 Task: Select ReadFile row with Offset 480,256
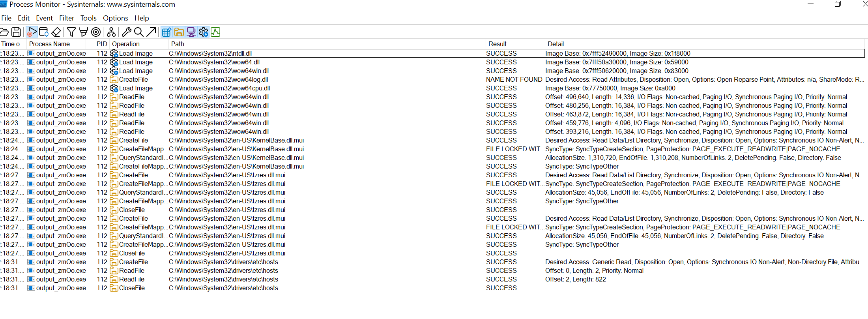click(432, 105)
